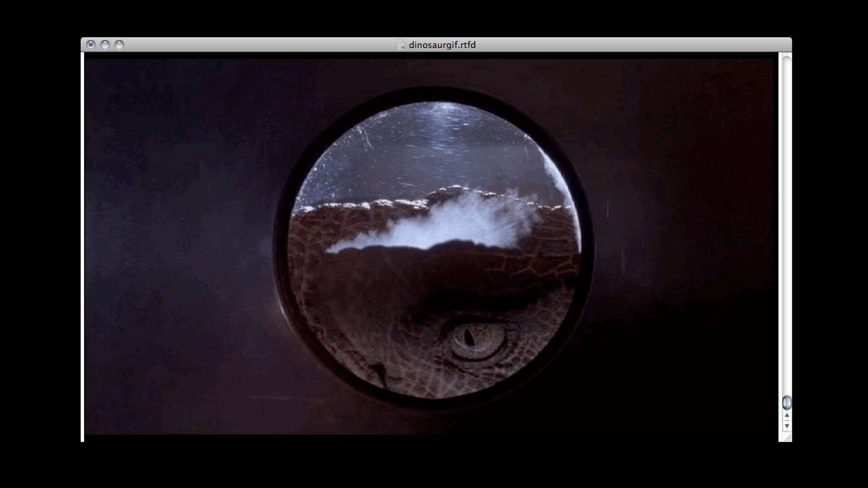868x488 pixels.
Task: Click the dinosaurgif.rtfd window title text
Action: [x=442, y=45]
